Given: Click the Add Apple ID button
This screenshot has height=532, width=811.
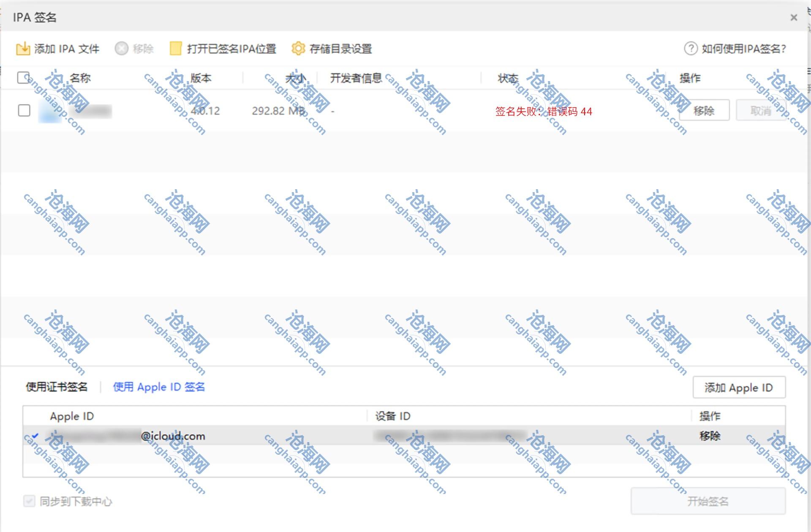Looking at the screenshot, I should point(739,387).
